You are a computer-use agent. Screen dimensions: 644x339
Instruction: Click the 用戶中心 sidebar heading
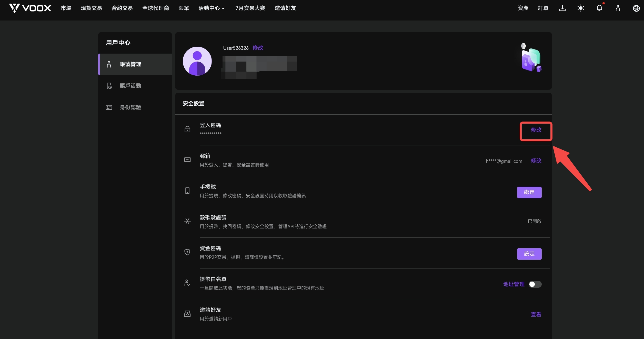(x=118, y=43)
